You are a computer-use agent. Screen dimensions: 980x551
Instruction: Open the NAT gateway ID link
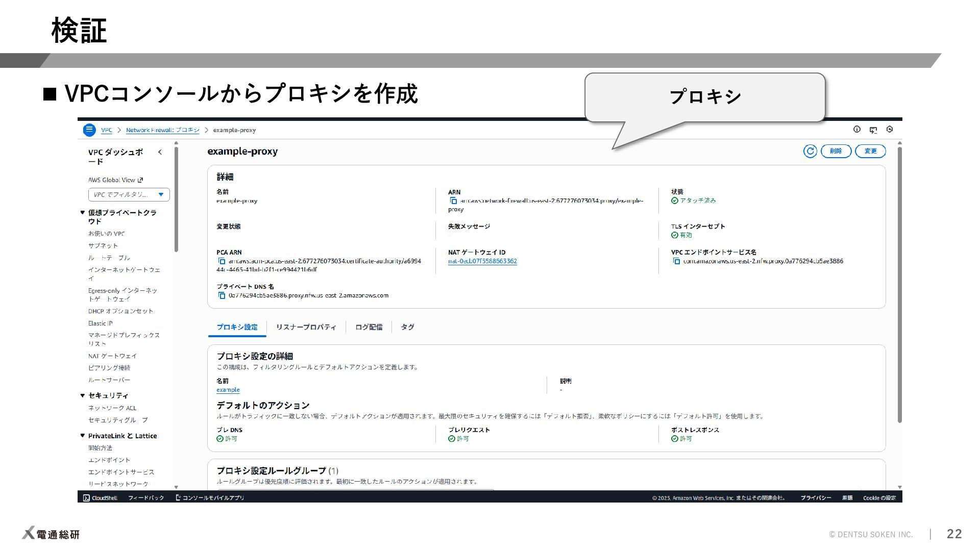tap(482, 261)
